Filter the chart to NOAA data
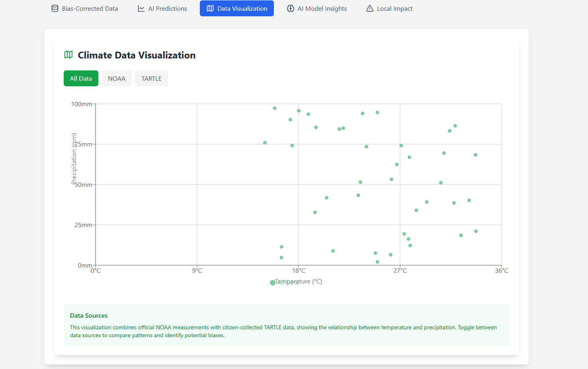 pos(117,78)
